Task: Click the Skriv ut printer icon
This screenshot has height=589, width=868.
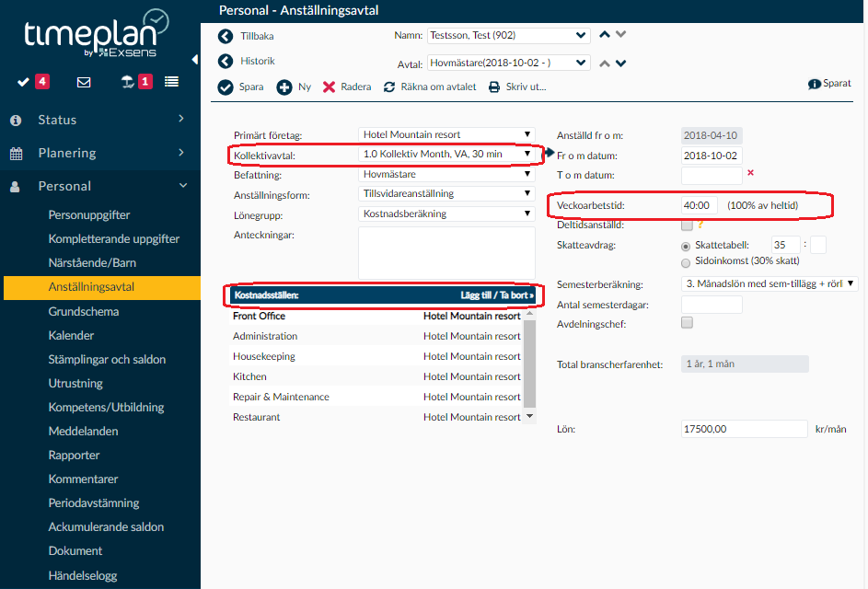Action: tap(493, 87)
